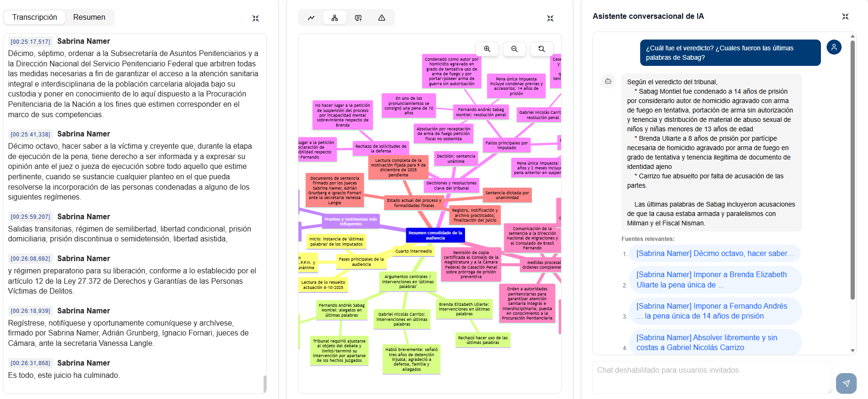868x399 pixels.
Task: Click the user avatar icon beside the question
Action: pyautogui.click(x=834, y=47)
